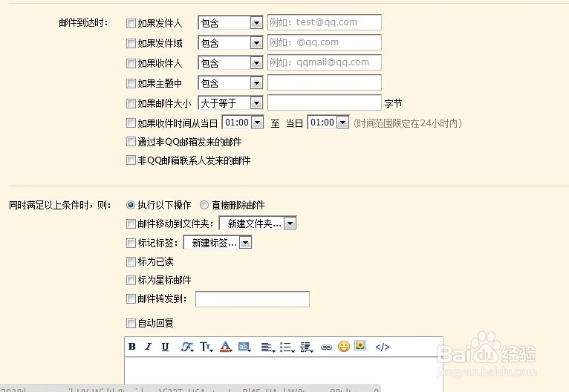Insert hyperlink icon in editor toolbar
Image resolution: width=569 pixels, height=392 pixels.
pos(326,347)
